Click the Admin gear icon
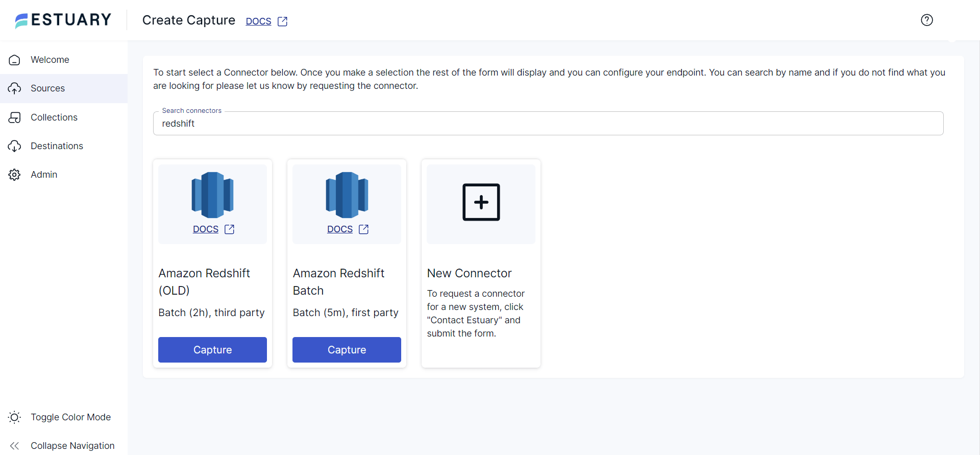980x455 pixels. tap(14, 175)
